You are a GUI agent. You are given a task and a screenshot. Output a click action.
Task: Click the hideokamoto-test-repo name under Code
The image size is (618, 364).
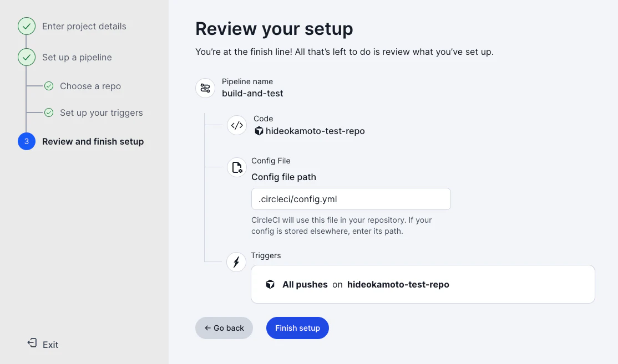tap(315, 131)
